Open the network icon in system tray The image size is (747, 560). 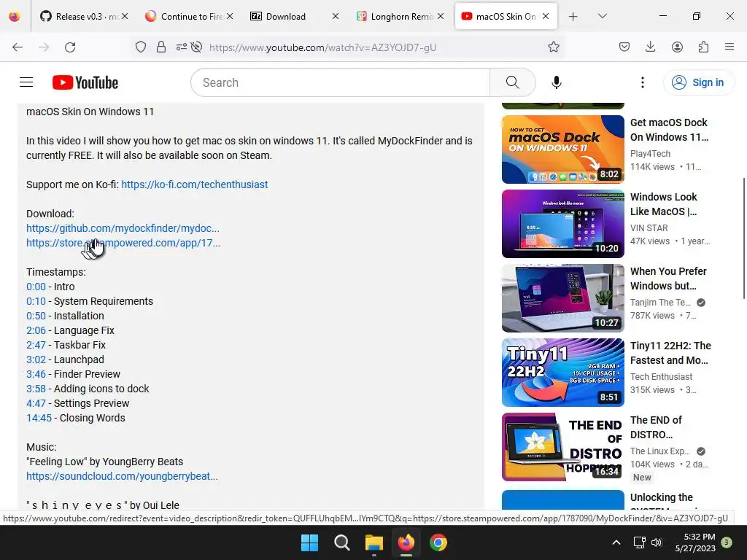[x=639, y=542]
